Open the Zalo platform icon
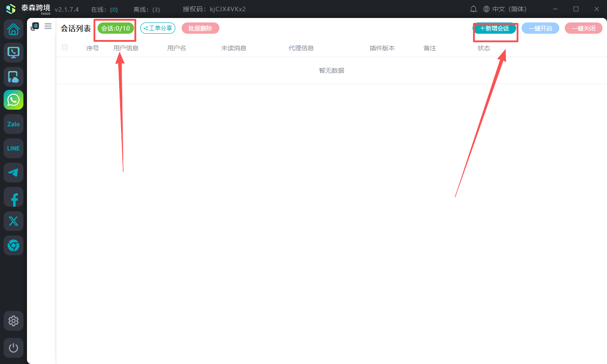Image resolution: width=607 pixels, height=364 pixels. [x=13, y=124]
